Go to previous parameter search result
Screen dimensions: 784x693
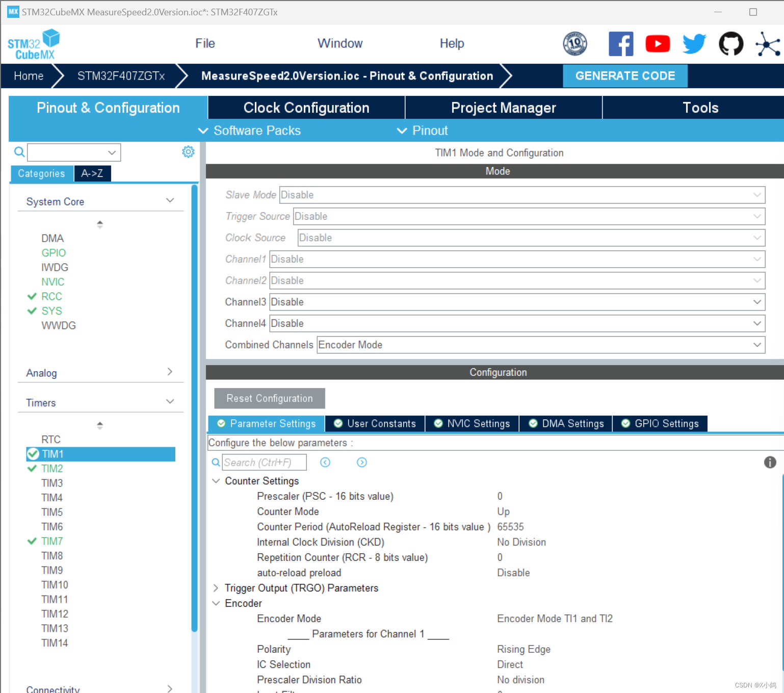(x=325, y=462)
